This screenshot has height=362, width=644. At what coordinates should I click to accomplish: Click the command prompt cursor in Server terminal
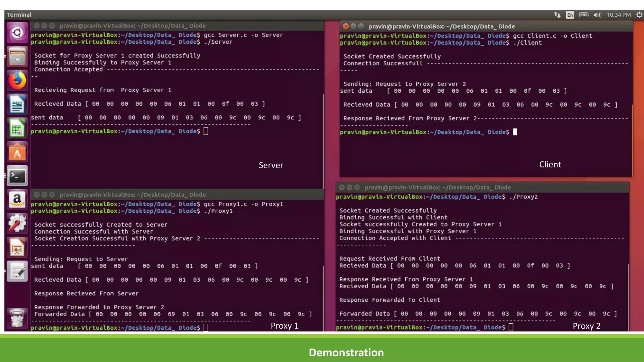click(206, 131)
